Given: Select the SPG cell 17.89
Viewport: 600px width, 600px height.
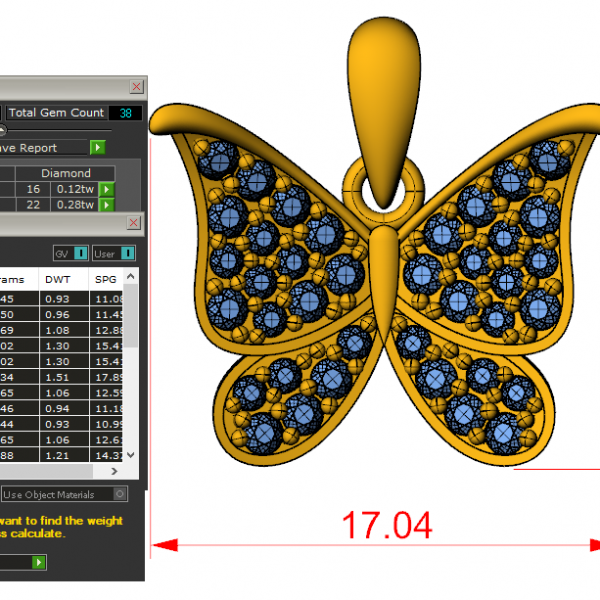Looking at the screenshot, I should [x=107, y=377].
